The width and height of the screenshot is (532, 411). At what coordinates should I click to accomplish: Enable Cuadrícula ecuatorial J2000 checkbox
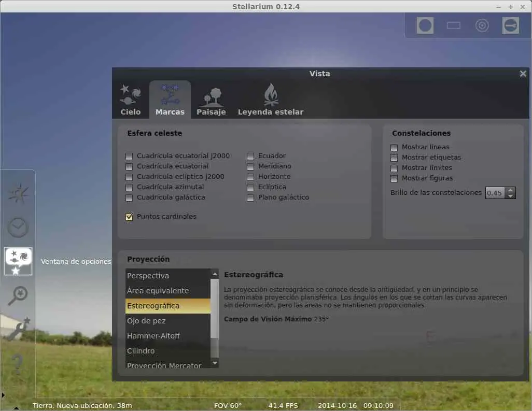pos(129,157)
